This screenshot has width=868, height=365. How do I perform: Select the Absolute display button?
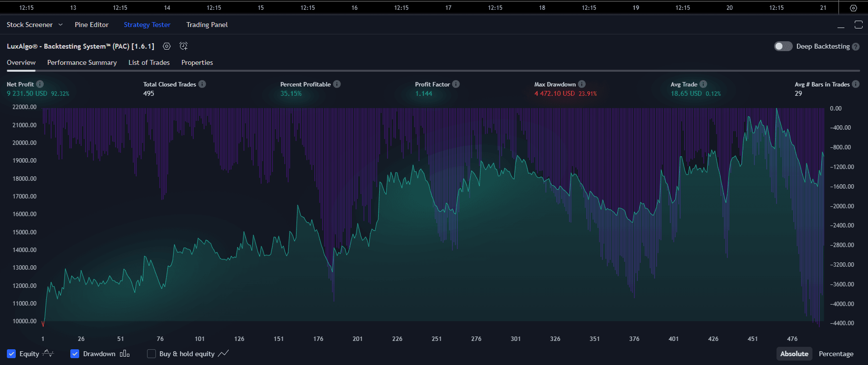(x=794, y=354)
